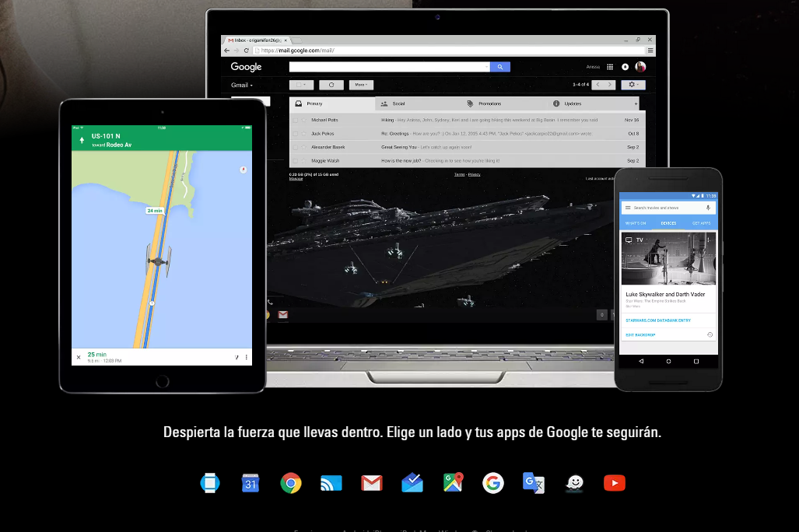Image resolution: width=799 pixels, height=532 pixels.
Task: Tap the history clock icon on the phone card
Action: tap(710, 334)
